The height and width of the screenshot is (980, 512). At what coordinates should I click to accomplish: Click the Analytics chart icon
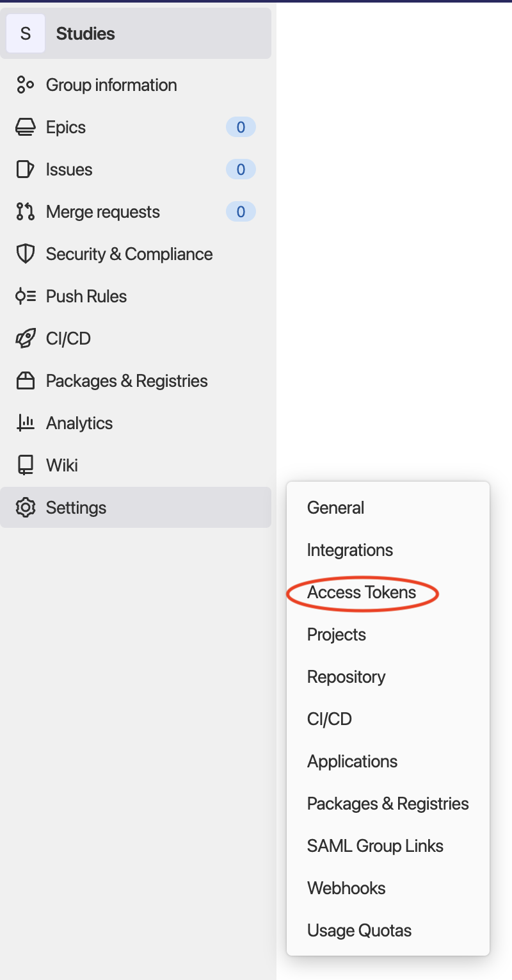(x=25, y=423)
